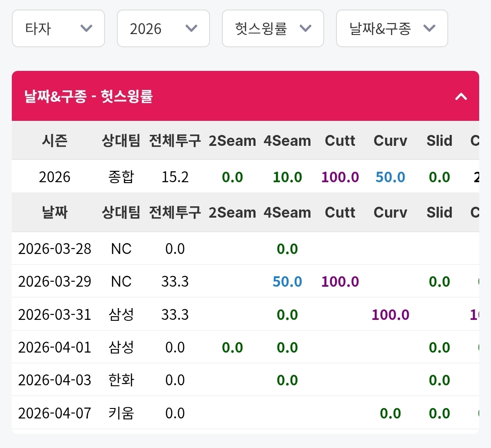Select the 2026-03-29 date cell
The height and width of the screenshot is (448, 491).
tap(55, 282)
